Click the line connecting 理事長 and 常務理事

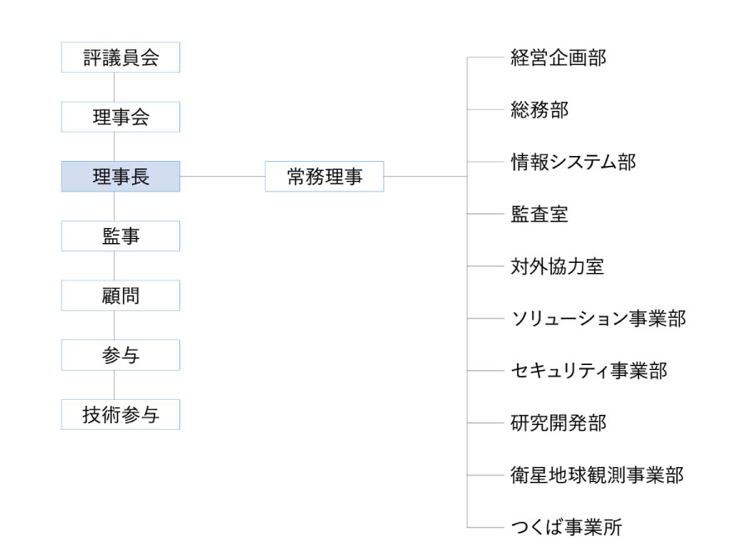(x=222, y=176)
